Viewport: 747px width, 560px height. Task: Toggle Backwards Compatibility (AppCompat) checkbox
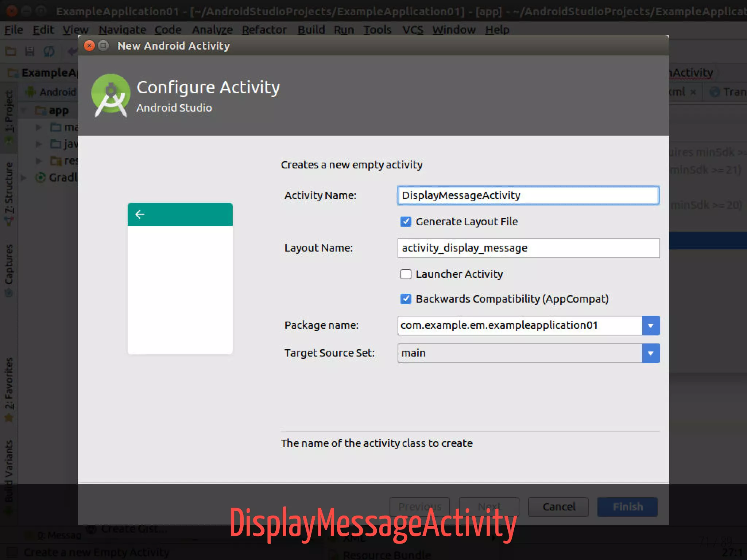[x=406, y=299]
